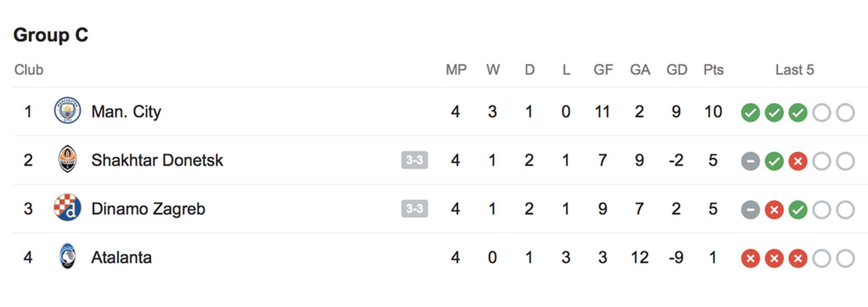Click Dinamo Zagreb's red loss icon
The image size is (868, 307).
click(x=774, y=210)
